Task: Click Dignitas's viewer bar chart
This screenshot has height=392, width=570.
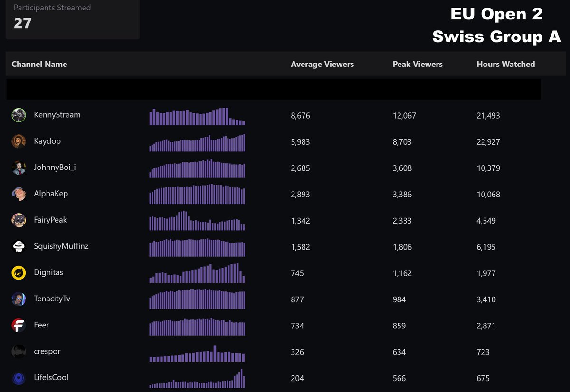Action: tap(197, 273)
